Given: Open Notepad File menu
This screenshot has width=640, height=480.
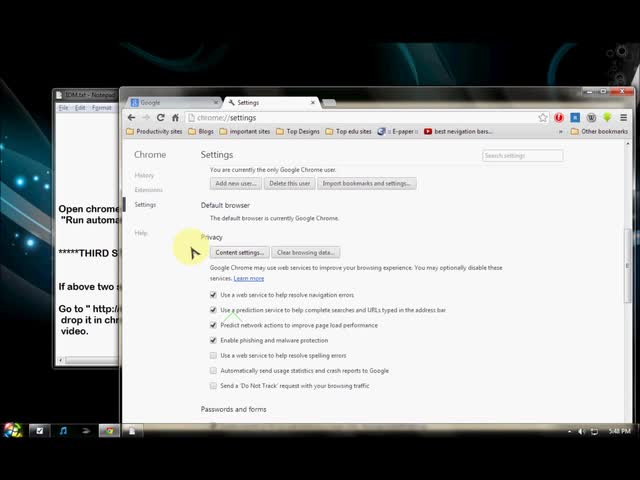Looking at the screenshot, I should click(x=63, y=108).
